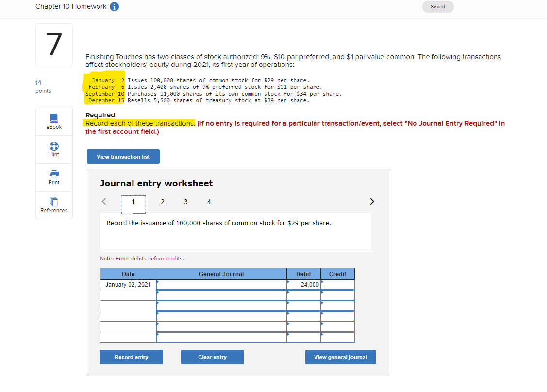Click the Clear entry button
The height and width of the screenshot is (392, 547).
click(x=212, y=357)
